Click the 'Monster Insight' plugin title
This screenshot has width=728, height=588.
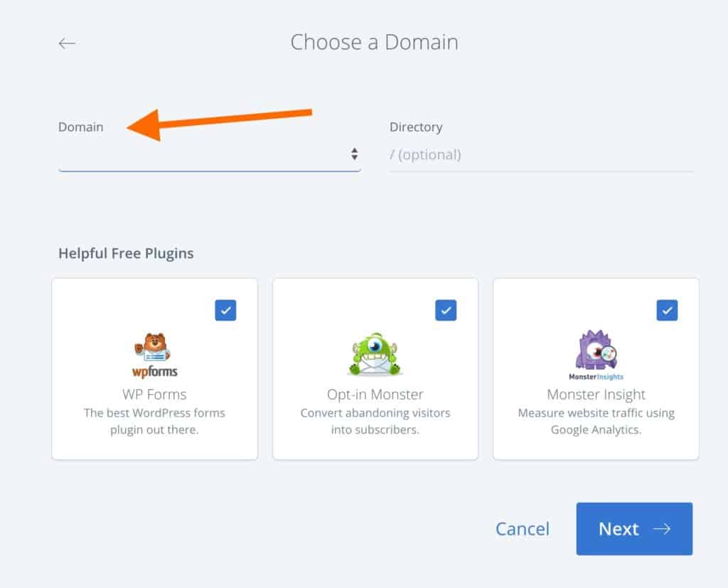coord(596,395)
